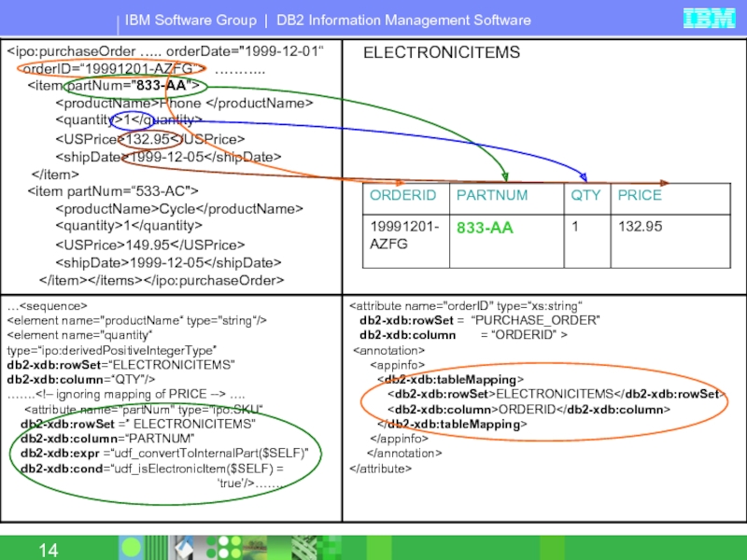Click the PARTNUM column header

[x=492, y=195]
